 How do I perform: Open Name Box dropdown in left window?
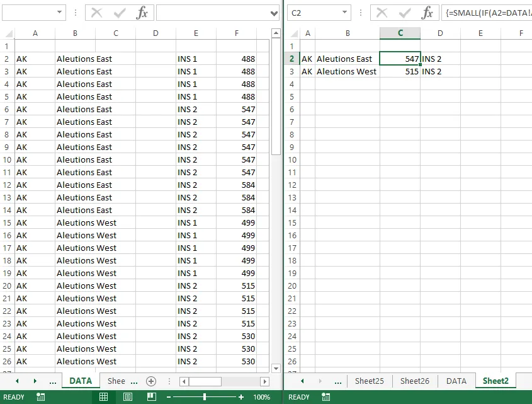coord(59,12)
